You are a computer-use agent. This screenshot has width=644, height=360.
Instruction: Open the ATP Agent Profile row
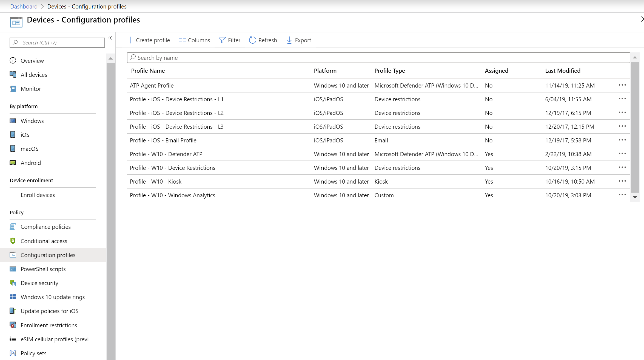pyautogui.click(x=378, y=85)
